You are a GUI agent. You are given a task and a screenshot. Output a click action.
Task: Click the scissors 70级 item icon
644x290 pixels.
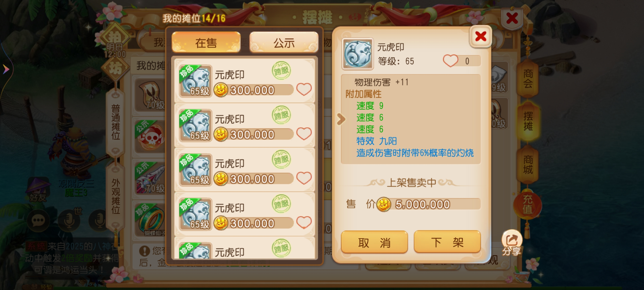coord(151,95)
